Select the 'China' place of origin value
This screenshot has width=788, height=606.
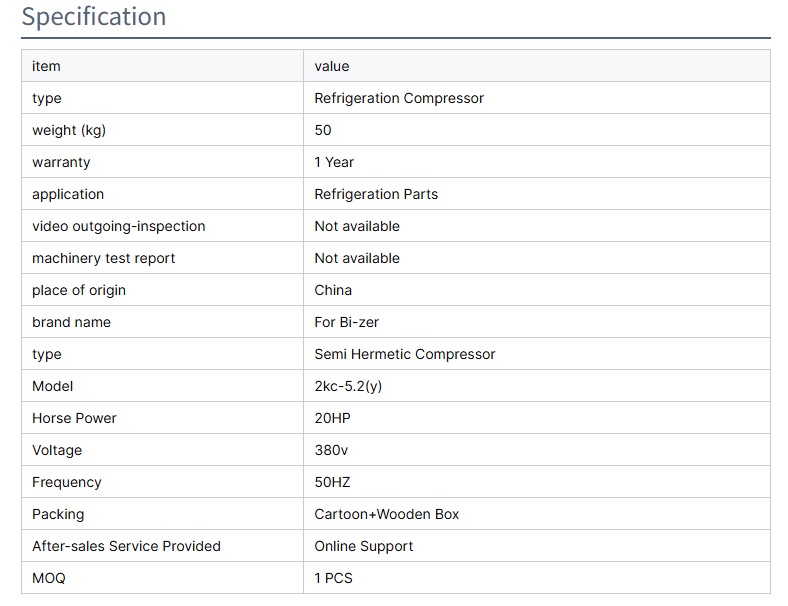[x=333, y=290]
